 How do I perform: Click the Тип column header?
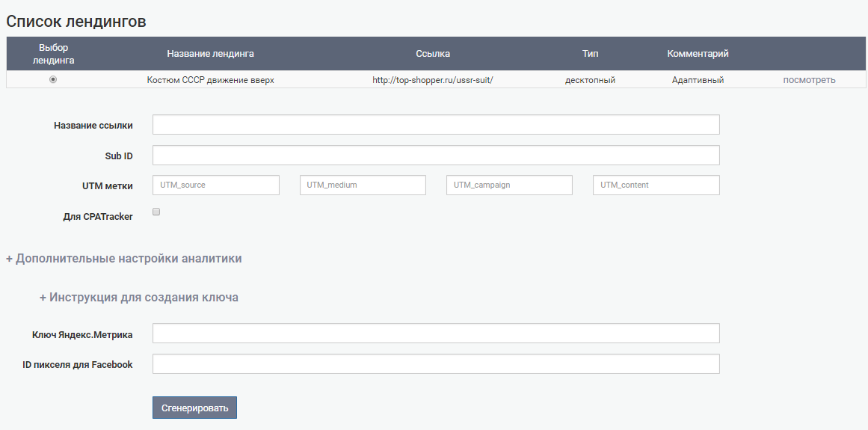pyautogui.click(x=590, y=54)
